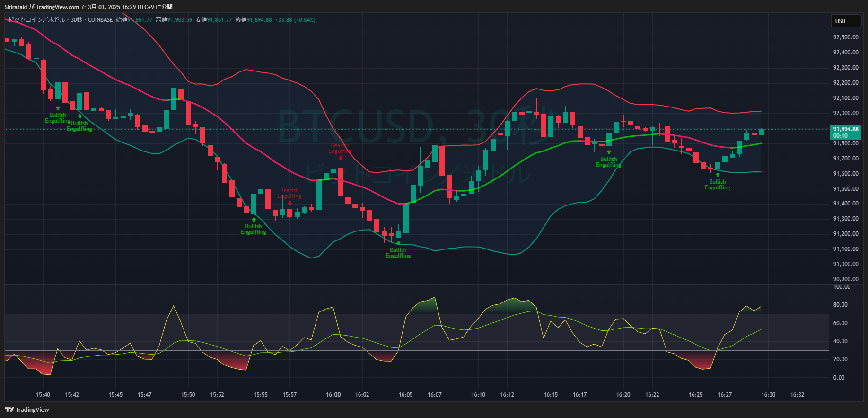Click the 高値 high value 91,903.59
Image resolution: width=868 pixels, height=418 pixels.
180,20
